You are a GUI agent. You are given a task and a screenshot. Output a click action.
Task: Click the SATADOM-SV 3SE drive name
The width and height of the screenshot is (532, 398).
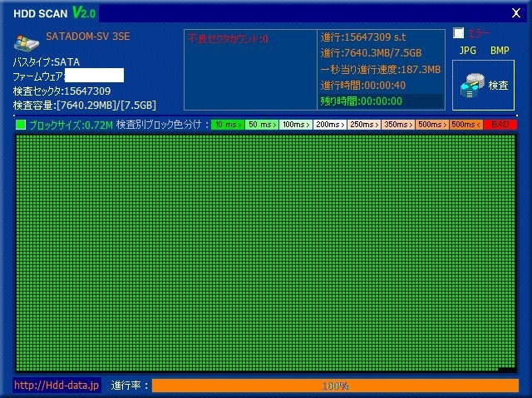pos(88,37)
